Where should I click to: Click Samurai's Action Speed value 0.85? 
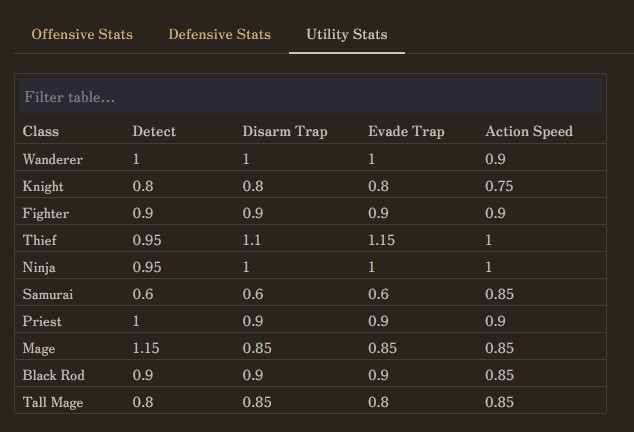coord(499,294)
